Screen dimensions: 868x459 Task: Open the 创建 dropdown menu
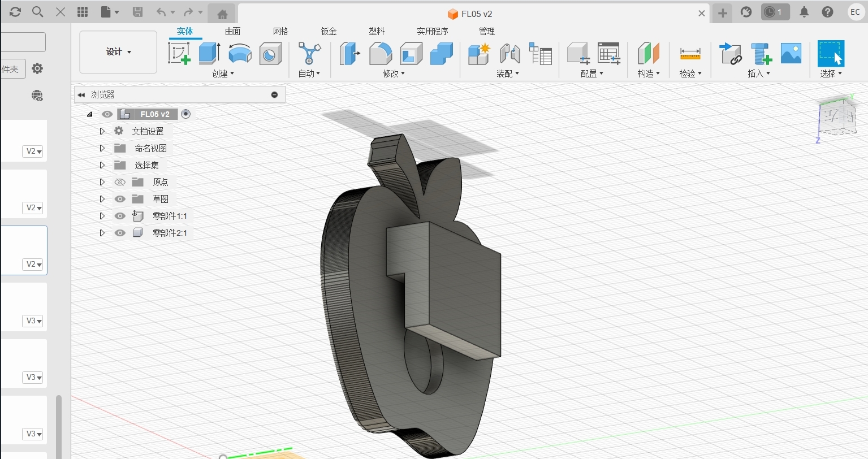[x=223, y=73]
